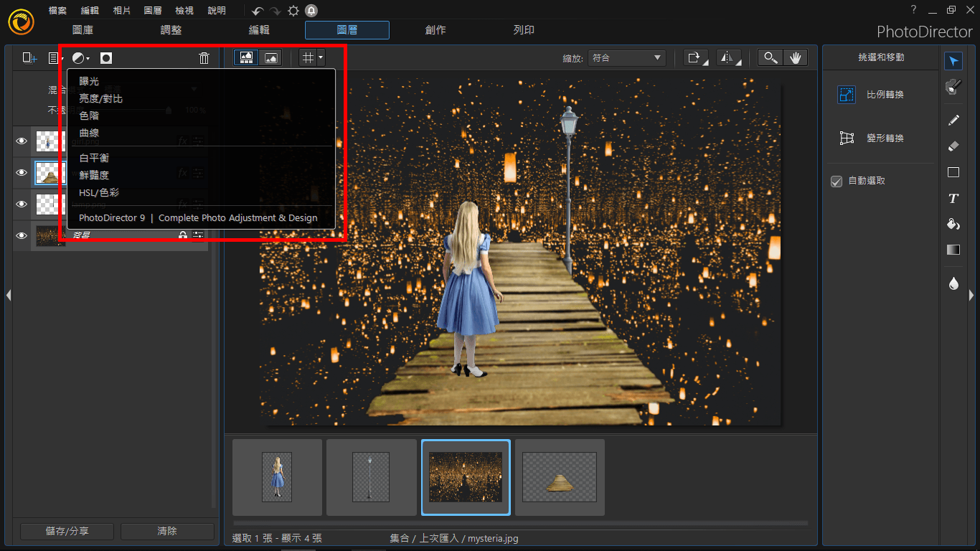Select the text T tool
Image resolution: width=980 pixels, height=551 pixels.
[953, 198]
